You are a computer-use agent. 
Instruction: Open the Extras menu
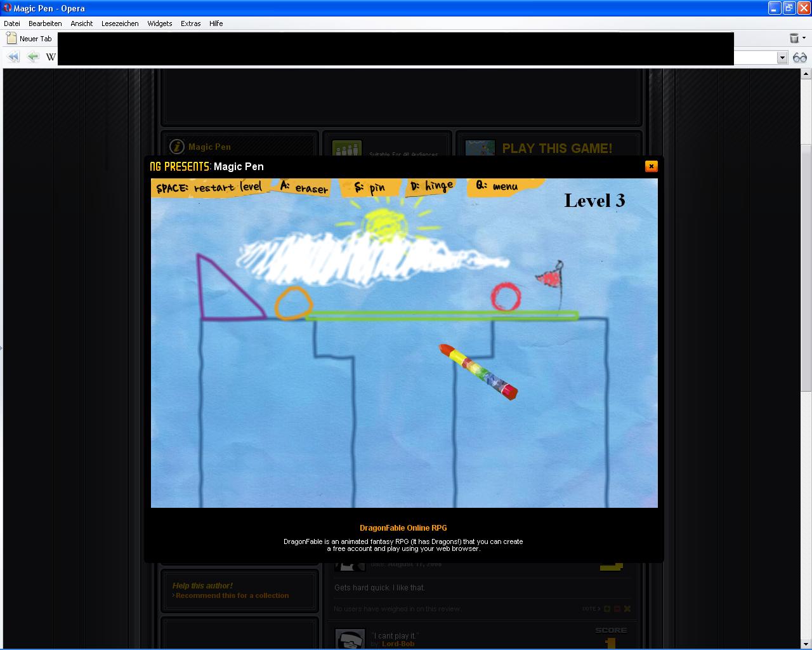tap(190, 23)
